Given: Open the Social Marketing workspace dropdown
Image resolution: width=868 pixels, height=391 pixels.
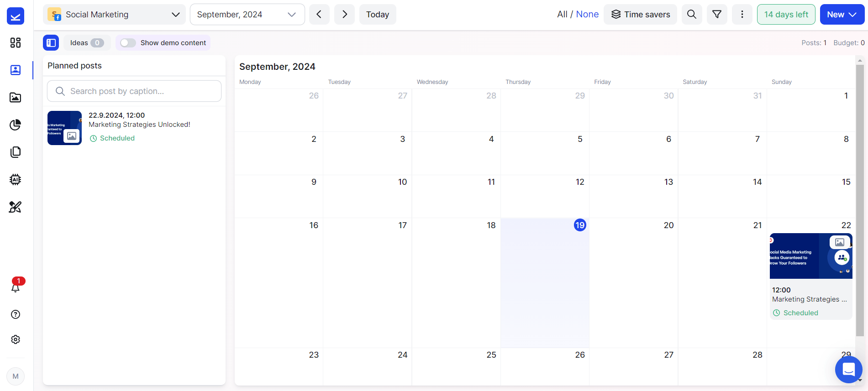Looking at the screenshot, I should 114,15.
